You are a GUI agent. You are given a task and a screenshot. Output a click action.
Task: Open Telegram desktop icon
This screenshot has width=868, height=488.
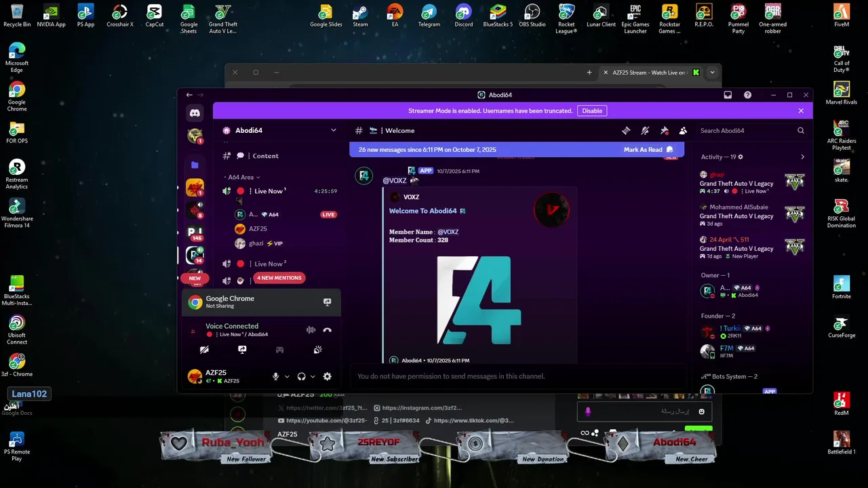pyautogui.click(x=429, y=16)
